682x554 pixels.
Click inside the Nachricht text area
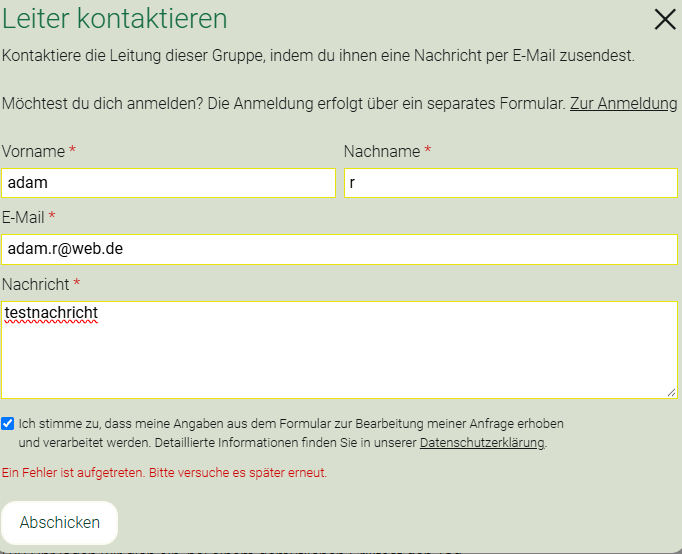click(x=339, y=350)
